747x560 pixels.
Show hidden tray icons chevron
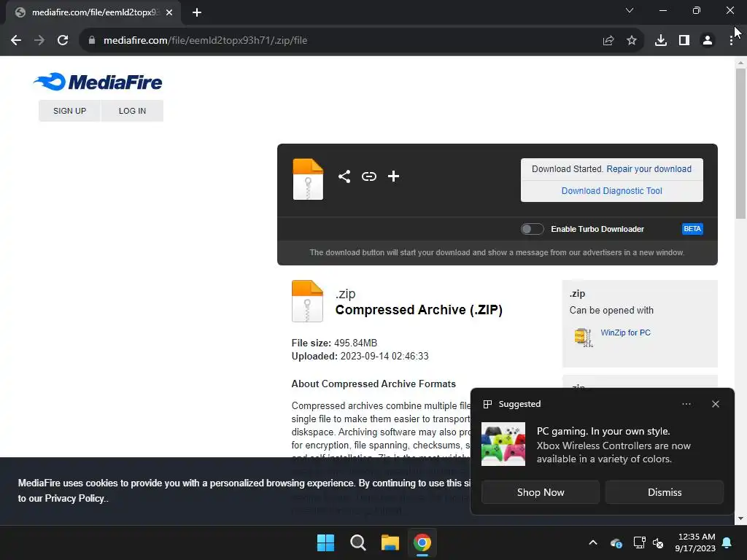pyautogui.click(x=593, y=542)
